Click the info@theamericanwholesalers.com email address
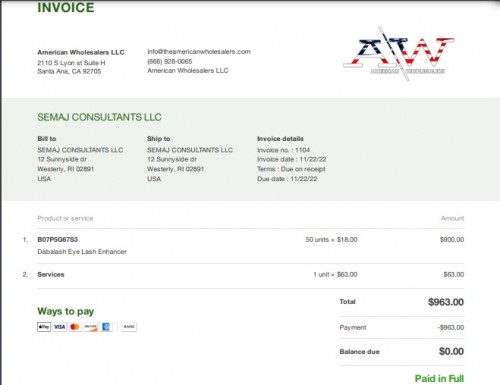The height and width of the screenshot is (385, 500). 199,52
